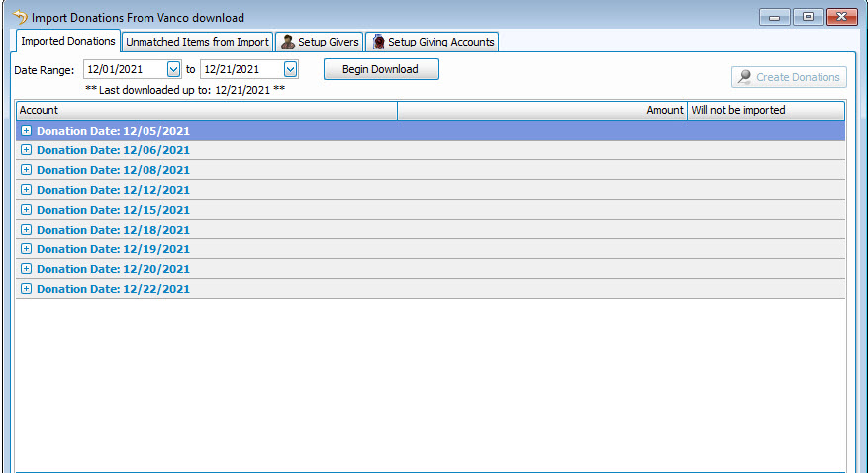The image size is (868, 473).
Task: Click the back-arrow icon in title bar
Action: pos(20,17)
